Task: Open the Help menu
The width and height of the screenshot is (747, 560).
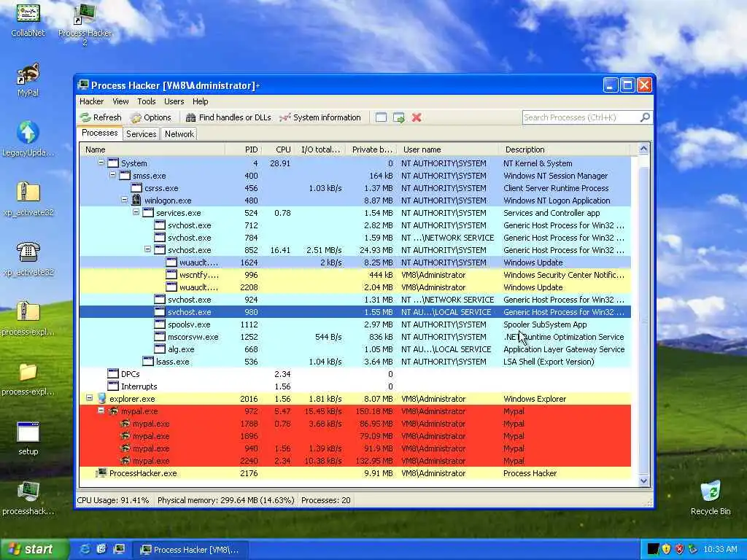Action: pyautogui.click(x=200, y=101)
